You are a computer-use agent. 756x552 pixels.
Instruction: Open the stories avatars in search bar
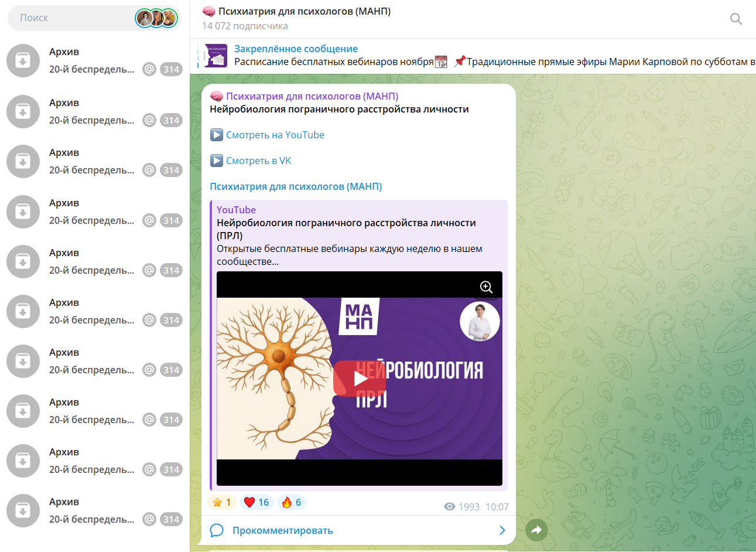156,18
